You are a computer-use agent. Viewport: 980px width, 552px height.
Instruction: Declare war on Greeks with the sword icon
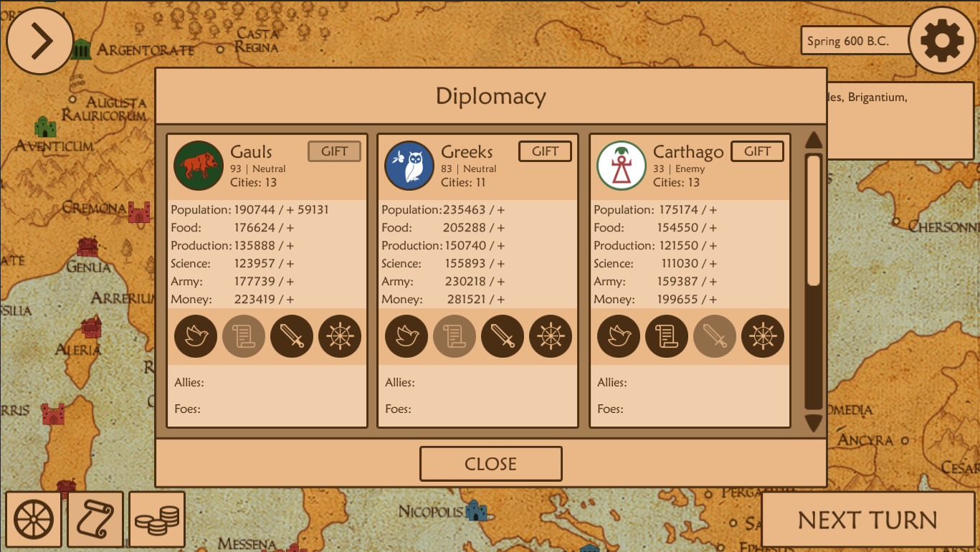503,336
